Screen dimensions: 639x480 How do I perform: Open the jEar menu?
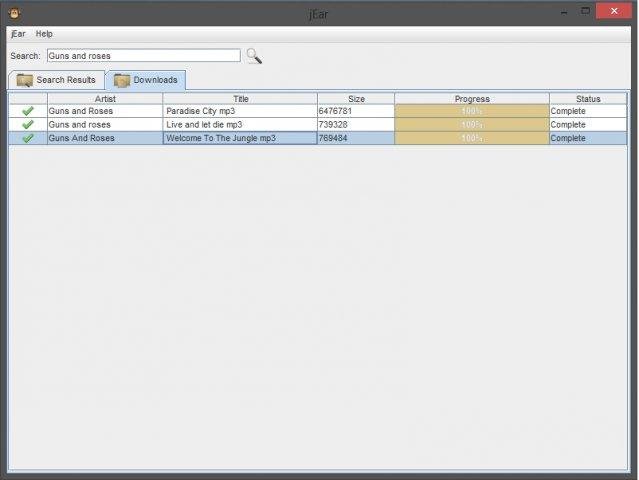coord(18,34)
